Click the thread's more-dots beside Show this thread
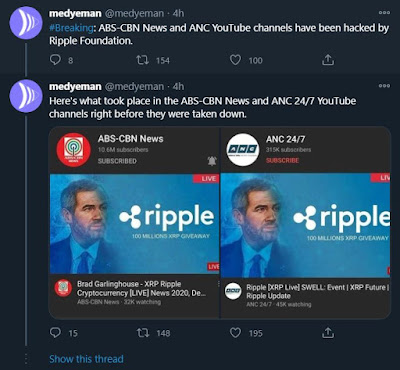Screen dimensions: 400x370 [26, 359]
